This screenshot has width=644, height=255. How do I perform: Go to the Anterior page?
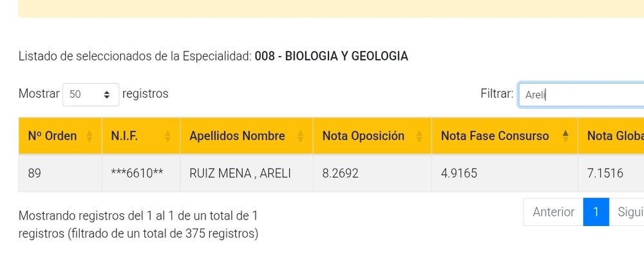tap(553, 212)
